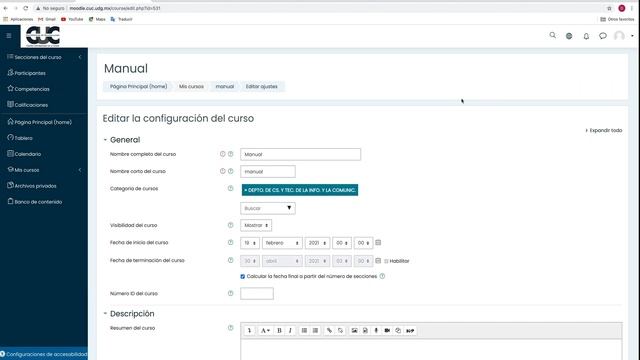Click the Número ID del curso field
This screenshot has height=360, width=640.
click(x=257, y=293)
